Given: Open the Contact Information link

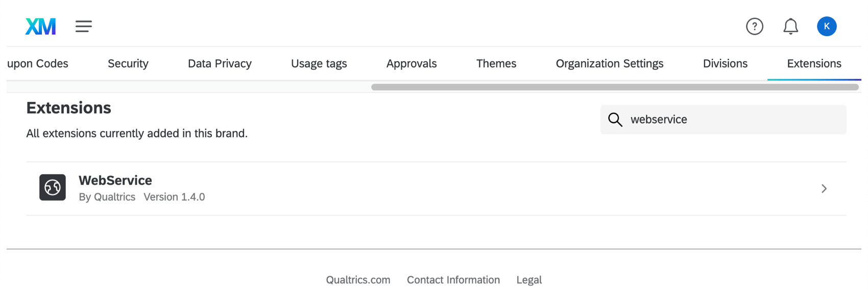Looking at the screenshot, I should (453, 280).
